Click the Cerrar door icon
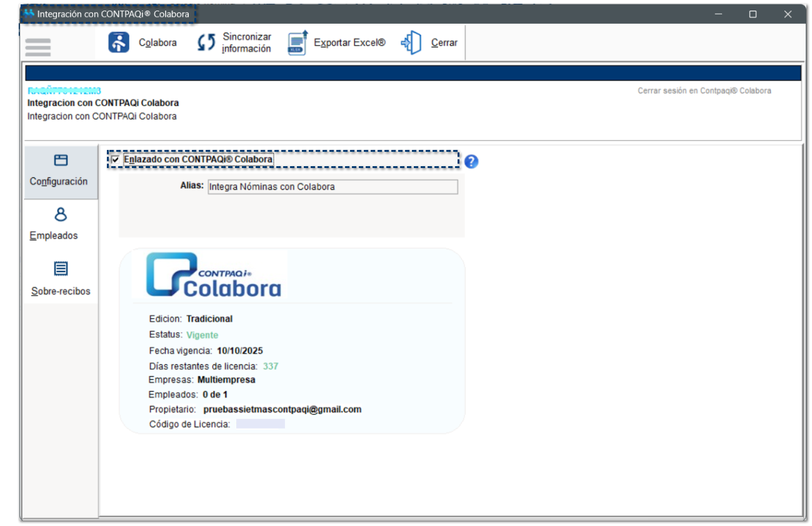 [411, 42]
